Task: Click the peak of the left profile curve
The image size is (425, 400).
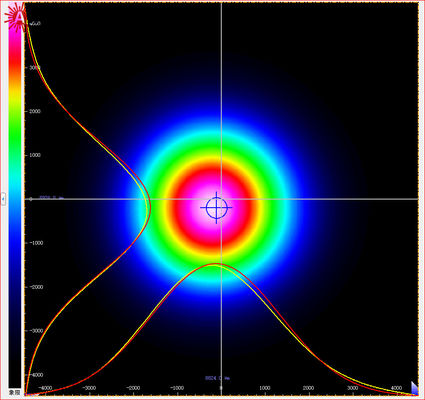Action: coord(150,207)
